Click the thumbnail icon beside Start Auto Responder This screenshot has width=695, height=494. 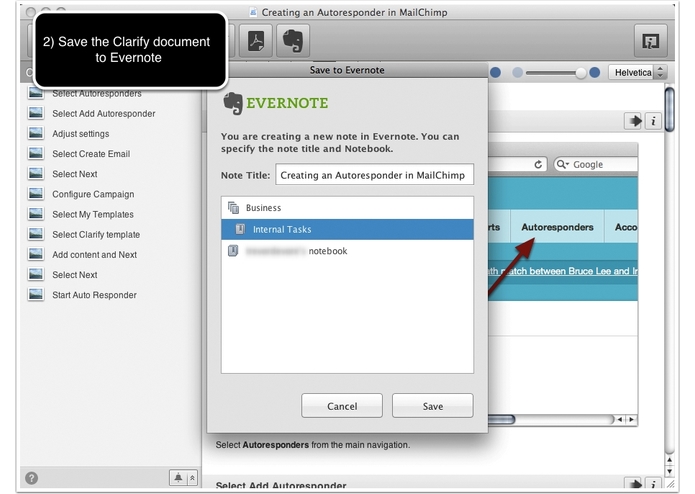[36, 294]
